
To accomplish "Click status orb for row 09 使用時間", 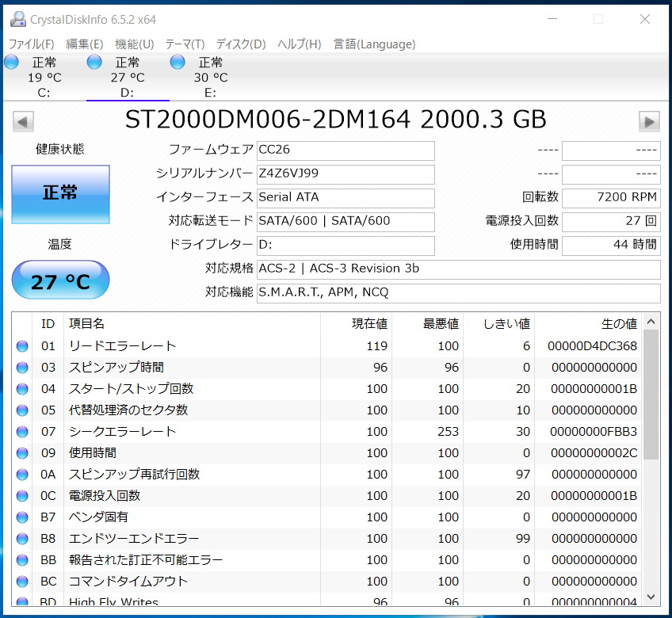I will coord(22,453).
